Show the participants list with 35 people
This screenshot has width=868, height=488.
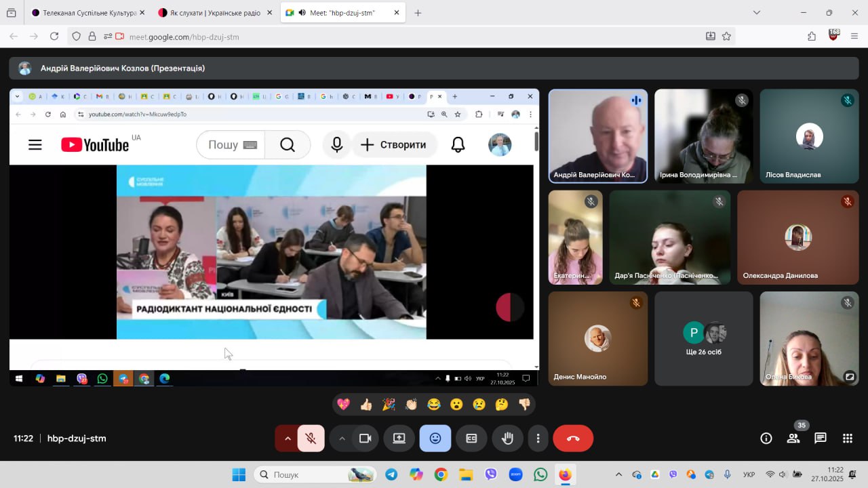coord(793,439)
